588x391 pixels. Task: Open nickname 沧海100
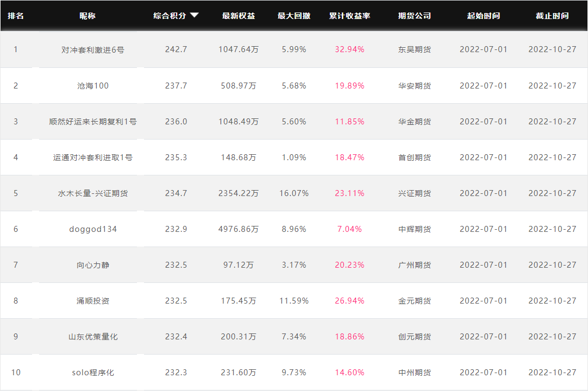92,86
